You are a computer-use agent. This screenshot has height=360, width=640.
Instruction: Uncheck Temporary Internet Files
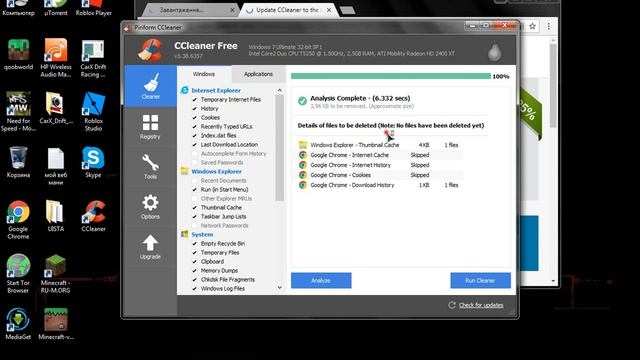194,100
